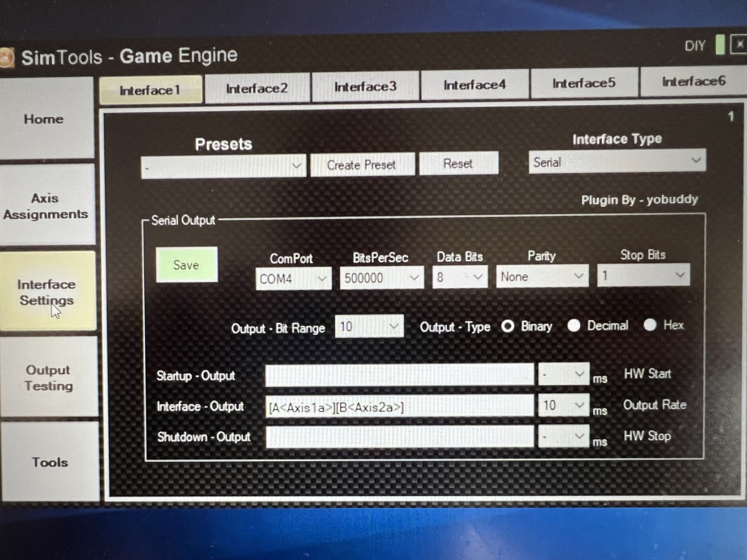The width and height of the screenshot is (747, 560).
Task: Open the Output Rate ms dropdown
Action: (x=564, y=405)
